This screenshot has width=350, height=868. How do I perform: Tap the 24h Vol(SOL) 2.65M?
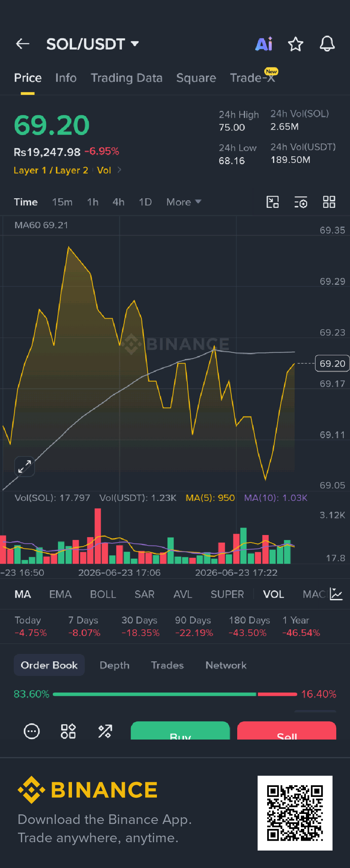285,126
